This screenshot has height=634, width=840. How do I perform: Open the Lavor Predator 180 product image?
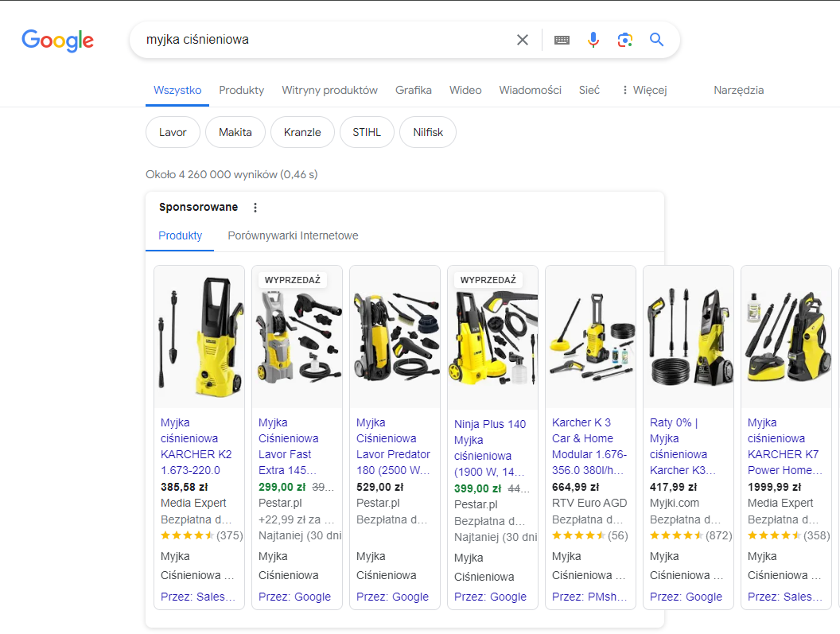tap(395, 336)
